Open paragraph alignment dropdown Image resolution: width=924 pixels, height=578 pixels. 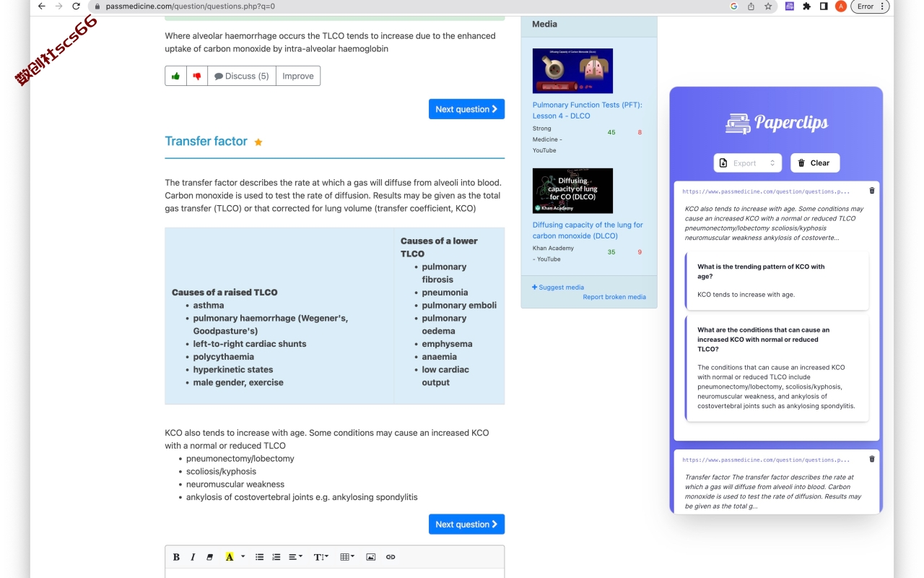click(x=295, y=557)
